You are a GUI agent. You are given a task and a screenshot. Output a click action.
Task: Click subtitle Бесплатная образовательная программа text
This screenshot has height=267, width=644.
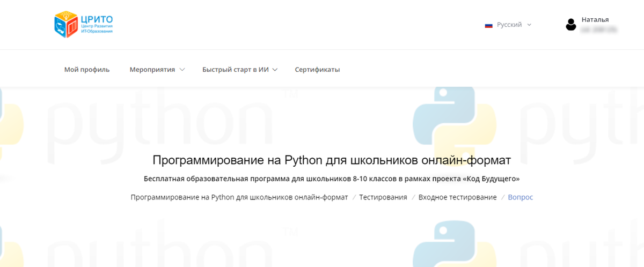coord(332,179)
